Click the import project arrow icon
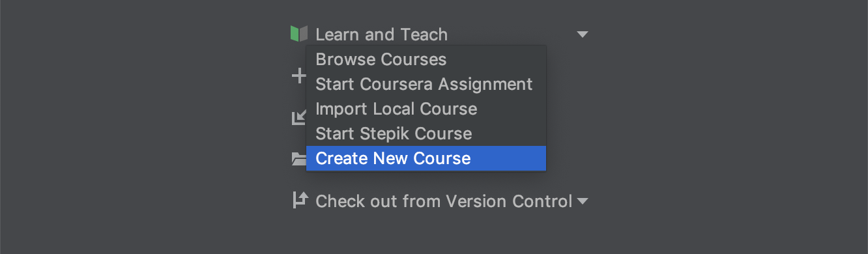 (298, 117)
